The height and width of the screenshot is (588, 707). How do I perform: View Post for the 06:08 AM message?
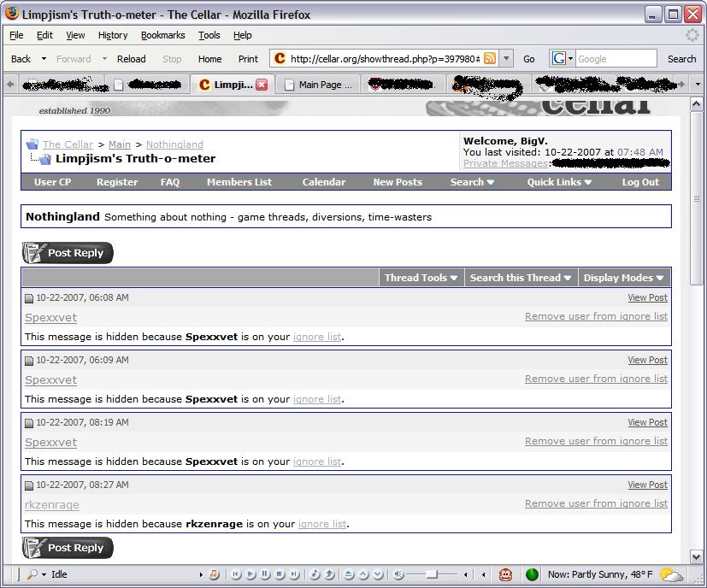pos(647,297)
